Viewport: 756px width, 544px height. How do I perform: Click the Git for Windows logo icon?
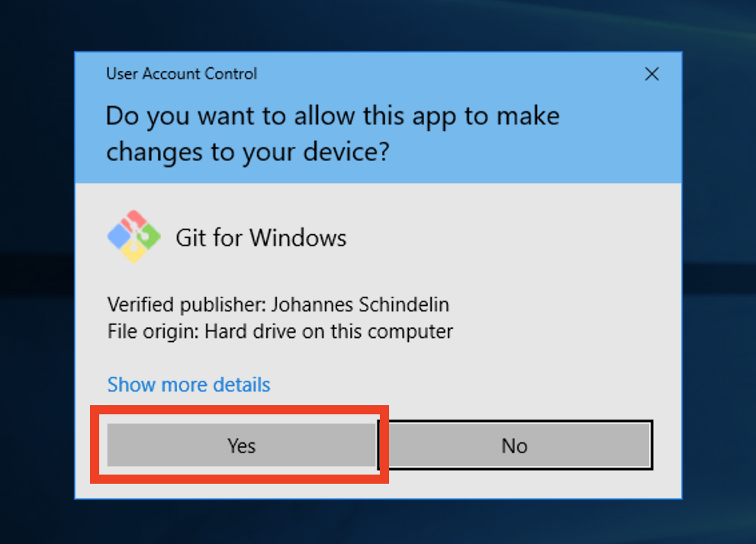[134, 237]
